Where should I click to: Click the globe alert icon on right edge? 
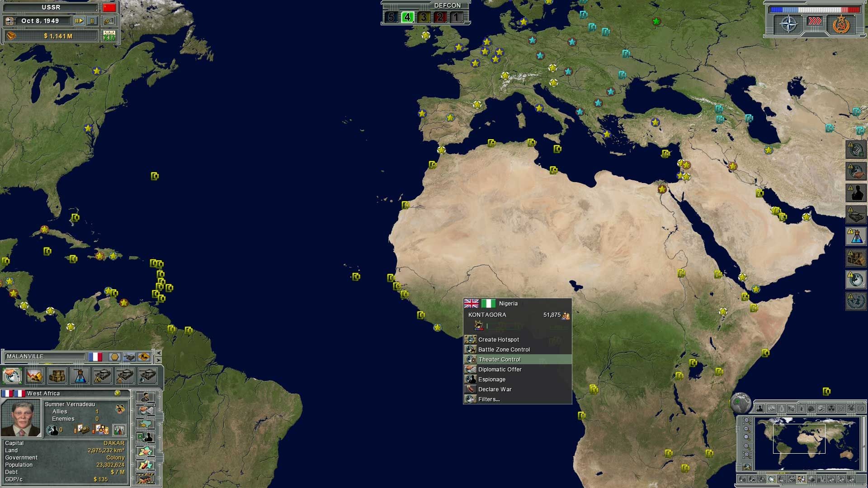(x=856, y=280)
